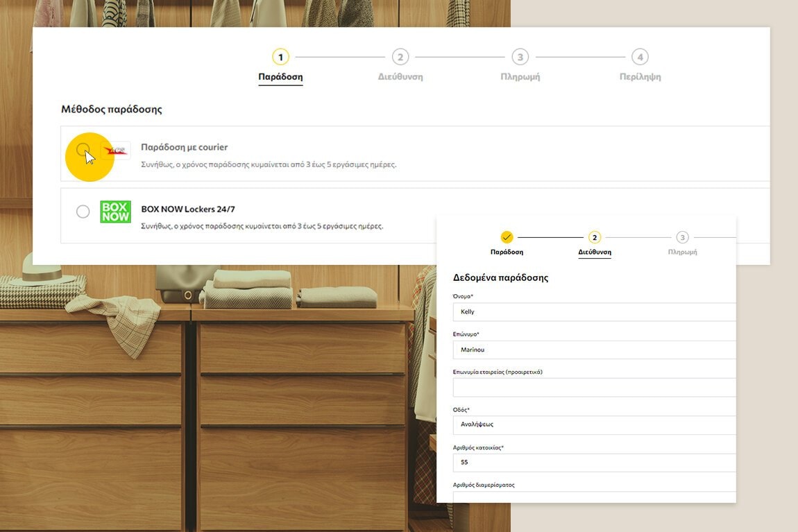
Task: Click the step 3 circle in the address form panel
Action: click(x=682, y=237)
